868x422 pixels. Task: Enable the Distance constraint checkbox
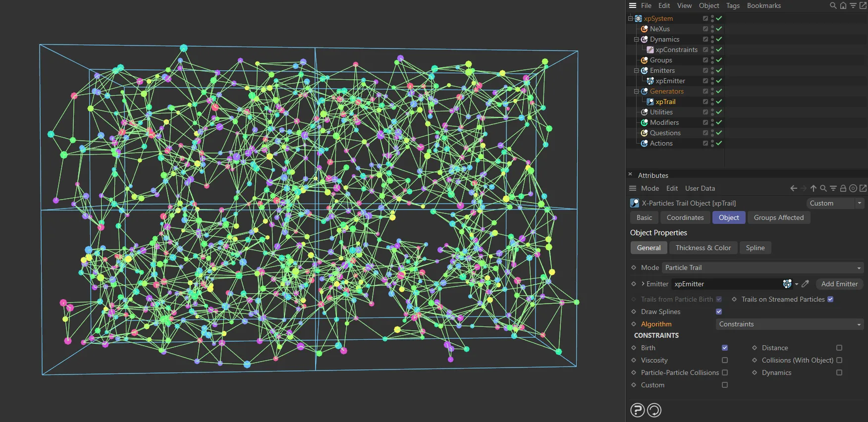[x=839, y=348]
